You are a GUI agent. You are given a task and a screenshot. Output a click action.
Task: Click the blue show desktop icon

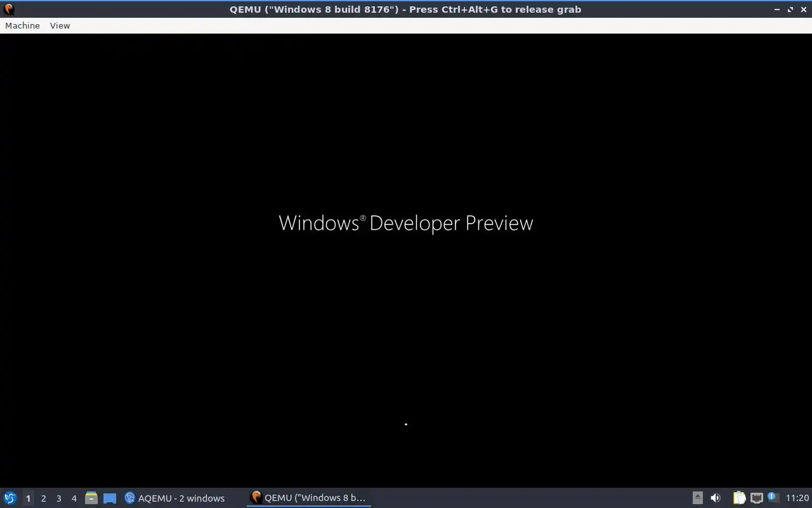[x=110, y=498]
